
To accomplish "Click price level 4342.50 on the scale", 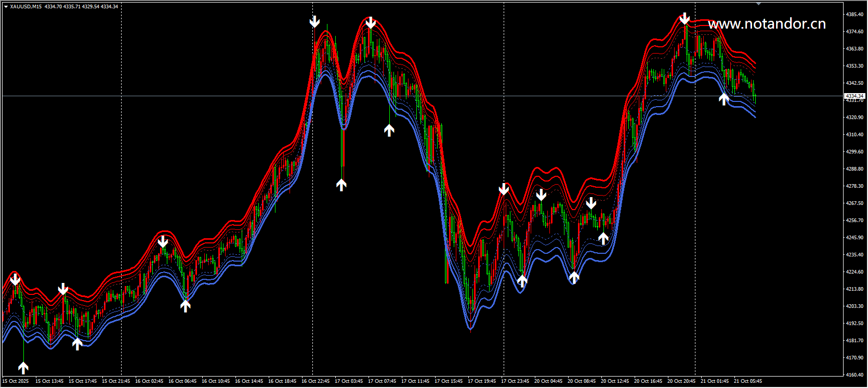I will coord(854,83).
